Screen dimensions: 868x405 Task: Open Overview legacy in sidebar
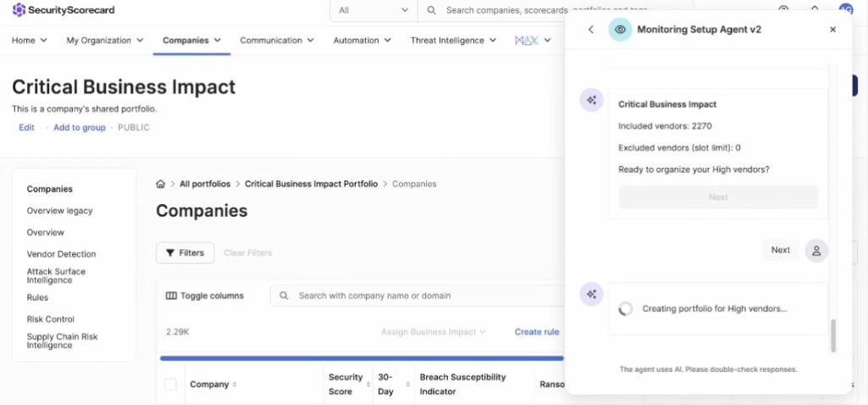[x=60, y=210]
